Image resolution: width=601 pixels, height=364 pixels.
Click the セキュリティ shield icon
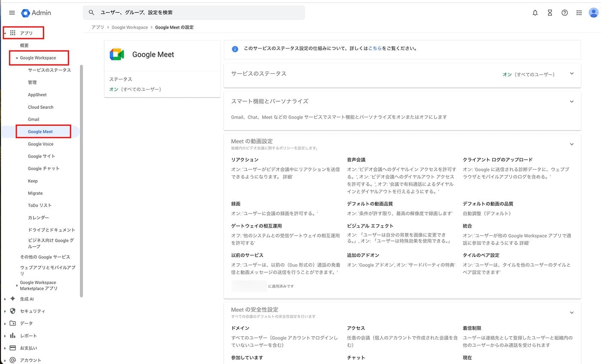(x=12, y=311)
